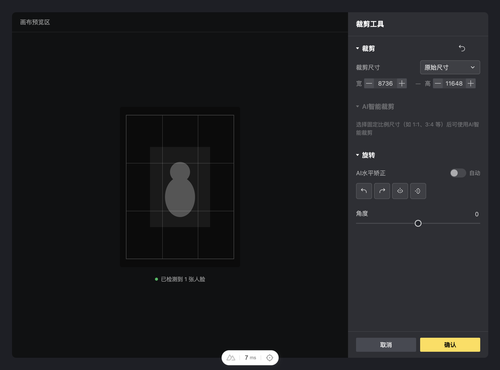Click the person silhouette in the canvas preview
This screenshot has width=500, height=370.
pos(180,189)
